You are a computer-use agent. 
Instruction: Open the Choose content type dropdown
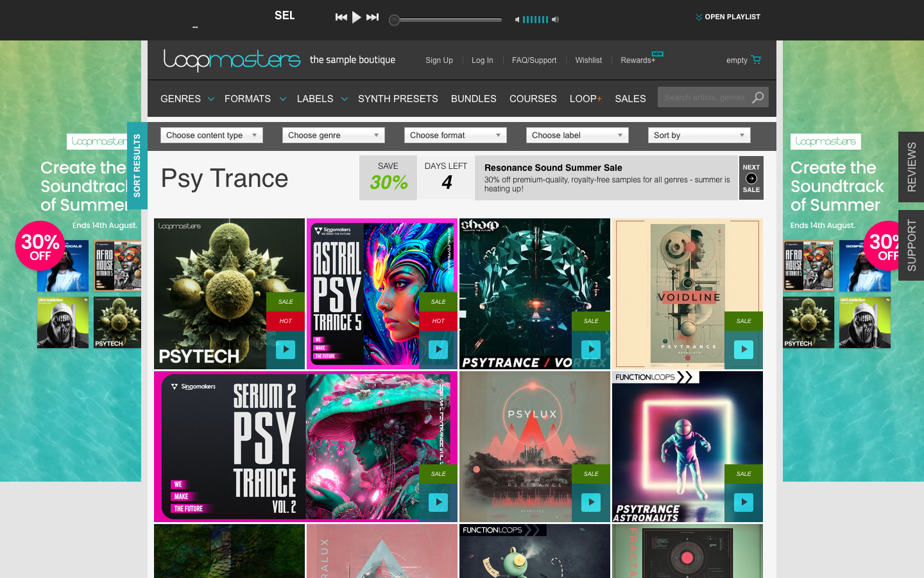[x=212, y=136]
